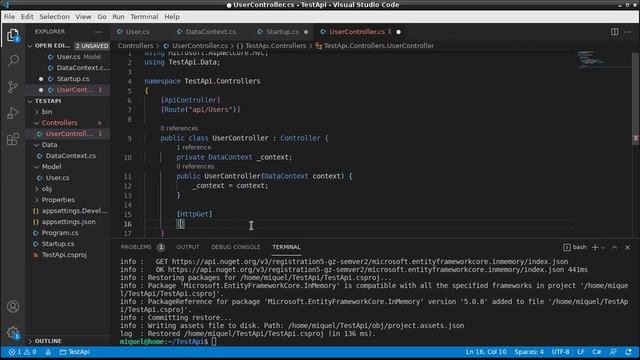Open the Search view icon
Image resolution: width=640 pixels, height=360 pixels.
13,61
